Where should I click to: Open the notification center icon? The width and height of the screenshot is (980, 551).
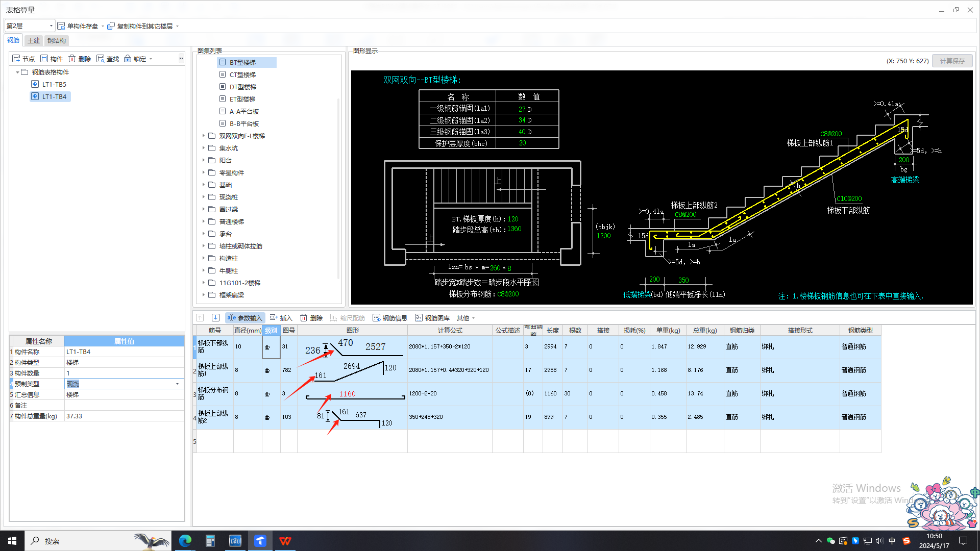pos(963,541)
